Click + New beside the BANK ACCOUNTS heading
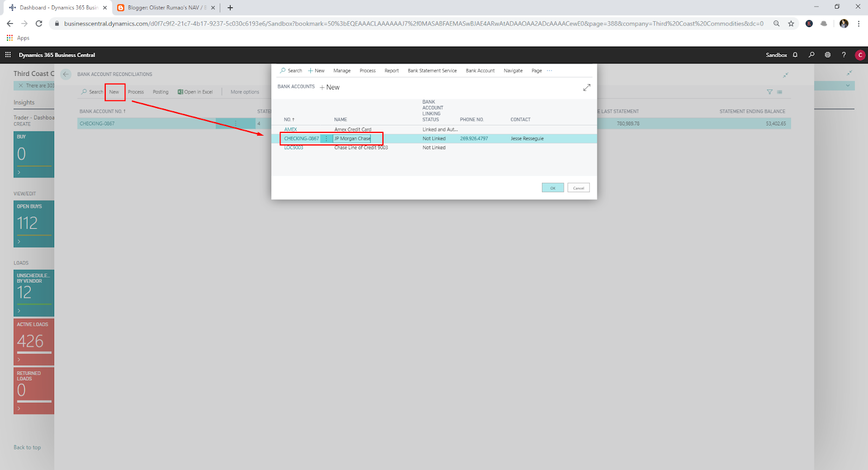This screenshot has width=868, height=470. click(x=330, y=87)
